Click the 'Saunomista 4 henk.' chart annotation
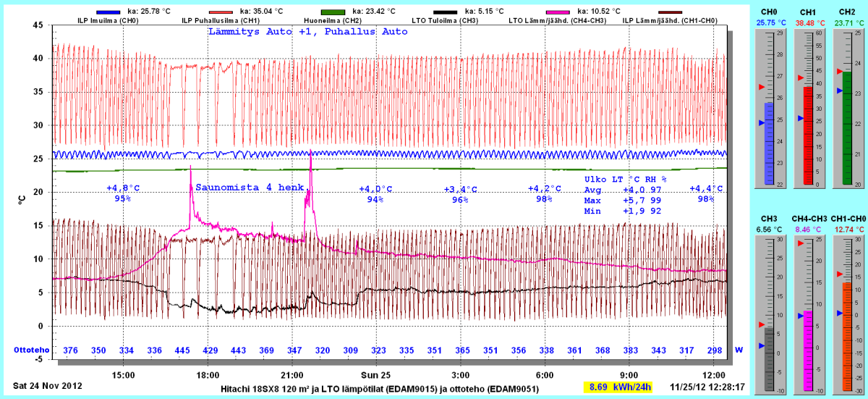Viewport: 868px width, 399px height. [x=252, y=187]
